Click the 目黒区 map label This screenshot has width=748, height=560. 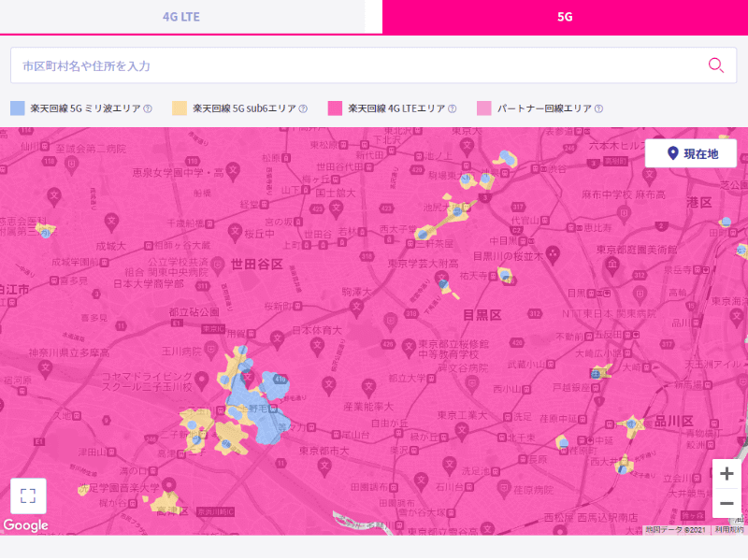tap(482, 315)
